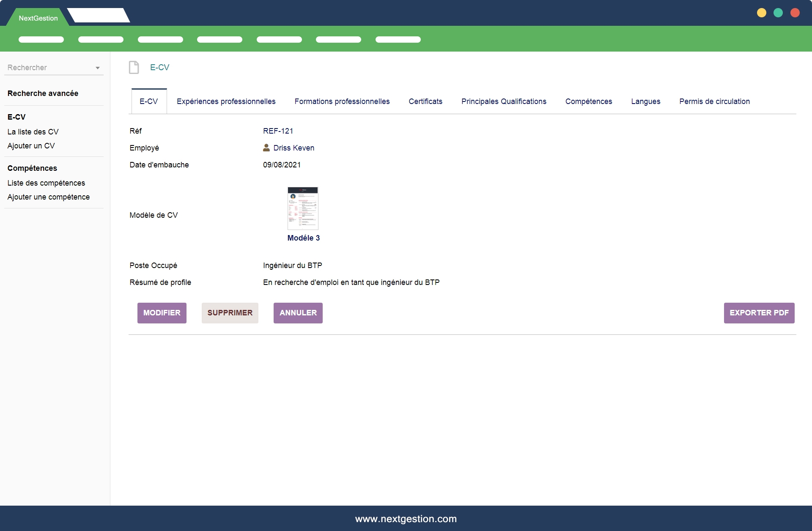The image size is (812, 531).
Task: Click the teal window circle button
Action: pyautogui.click(x=778, y=13)
